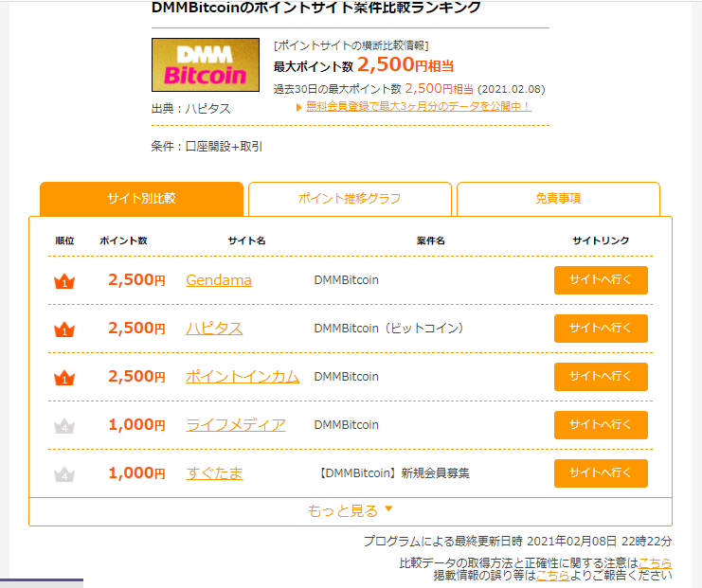Click the 2,500円 value in Gendama row

pyautogui.click(x=137, y=280)
